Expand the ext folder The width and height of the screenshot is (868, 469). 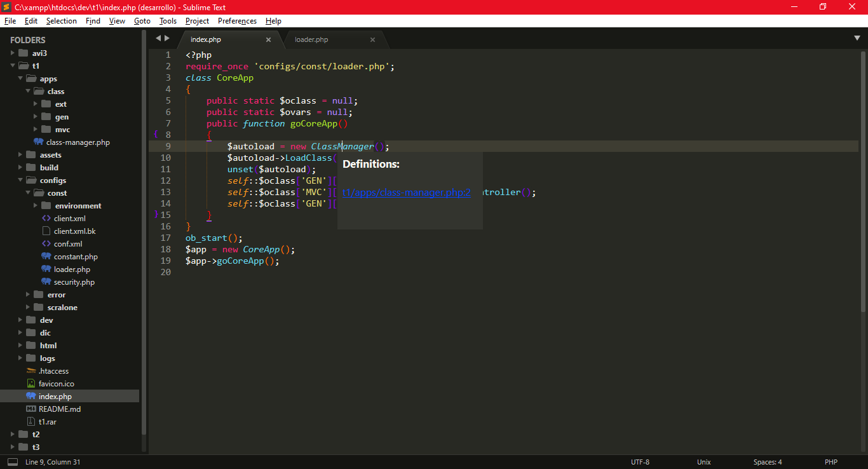[36, 104]
